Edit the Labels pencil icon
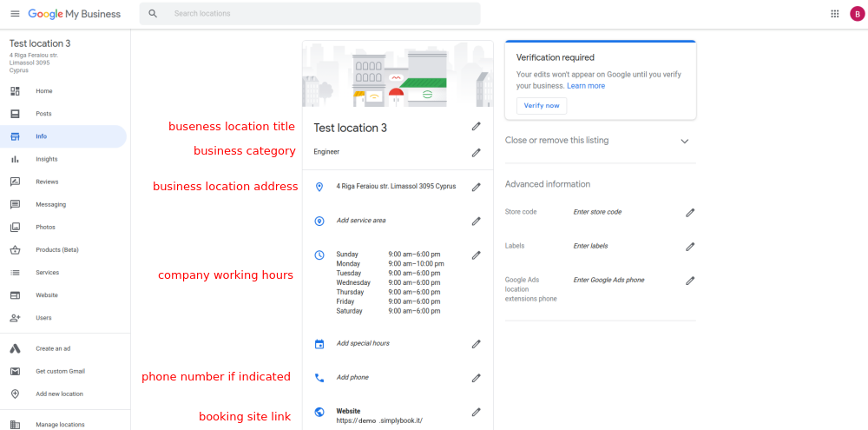This screenshot has width=868, height=430. click(x=690, y=247)
